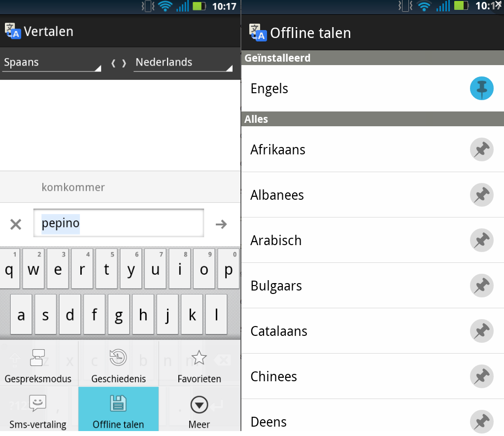Pin Arabisch for offline use

click(481, 241)
